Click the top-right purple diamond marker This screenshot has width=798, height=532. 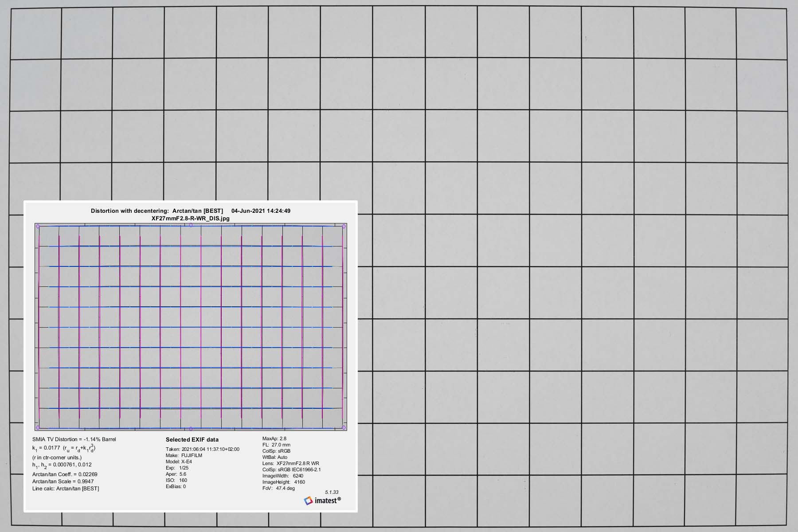[344, 227]
